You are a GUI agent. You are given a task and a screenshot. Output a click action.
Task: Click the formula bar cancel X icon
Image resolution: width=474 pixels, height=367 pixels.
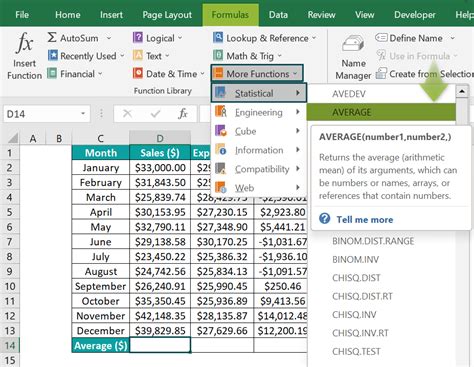127,114
